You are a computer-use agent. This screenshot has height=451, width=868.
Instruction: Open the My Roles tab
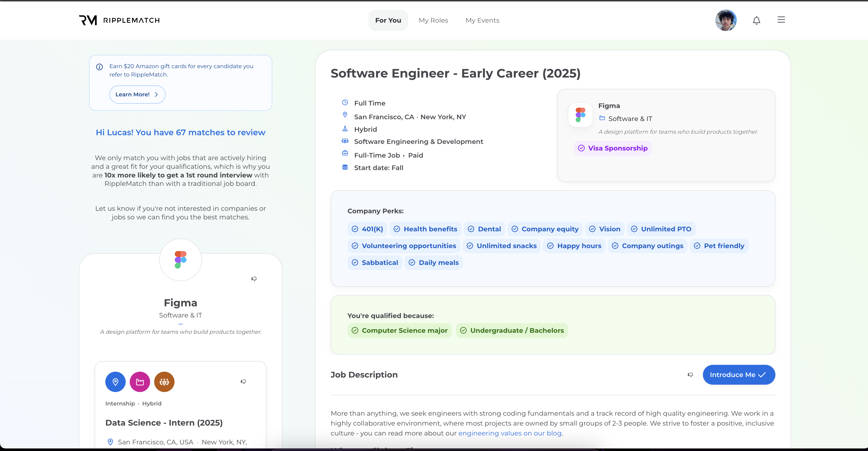pos(433,20)
